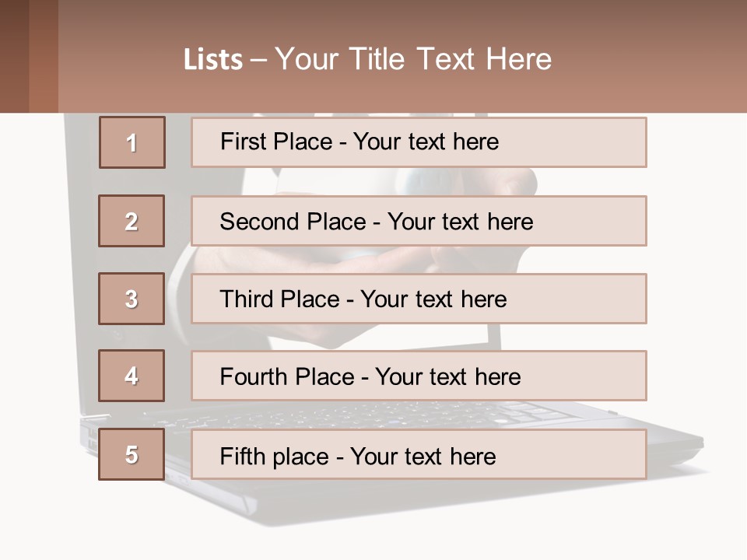
Task: Choose the number 5 box
Action: click(x=132, y=454)
